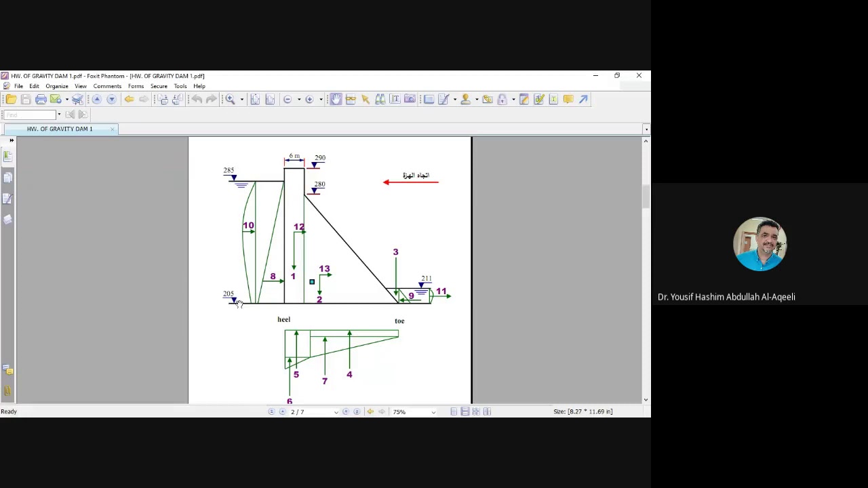Select the Select Text tool
The image size is (868, 488).
395,100
